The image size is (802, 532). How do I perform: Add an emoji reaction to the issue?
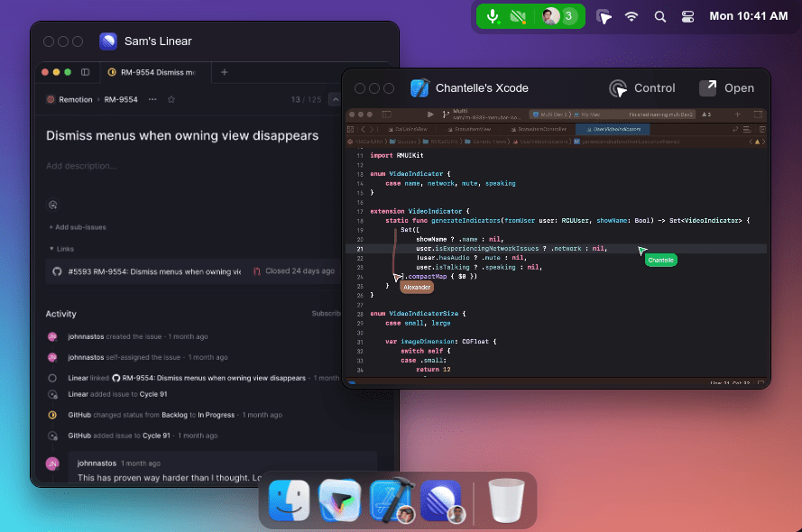52,205
